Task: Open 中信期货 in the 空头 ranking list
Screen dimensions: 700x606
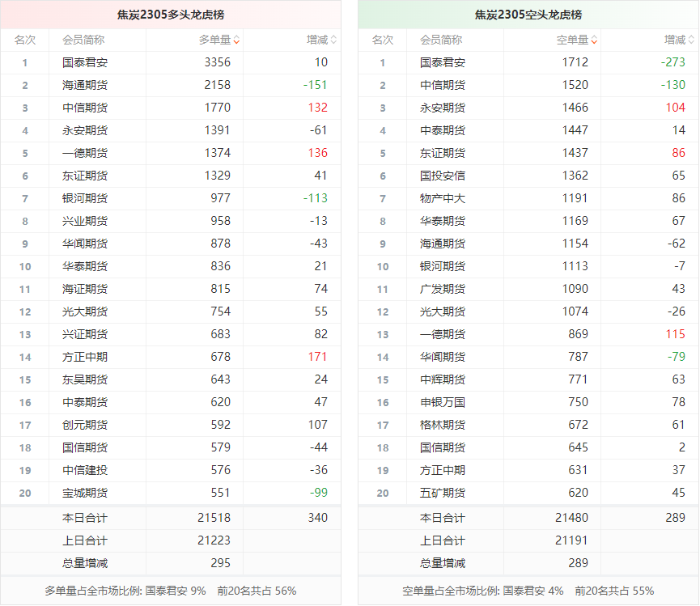Action: pos(442,85)
